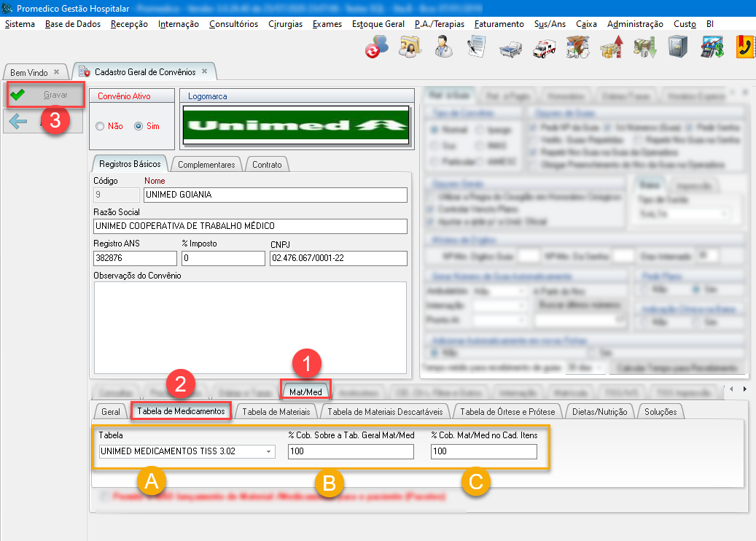Screen dimensions: 756x541
Task: Open the Tabela de Materiais Descartáveis tab
Action: click(385, 412)
